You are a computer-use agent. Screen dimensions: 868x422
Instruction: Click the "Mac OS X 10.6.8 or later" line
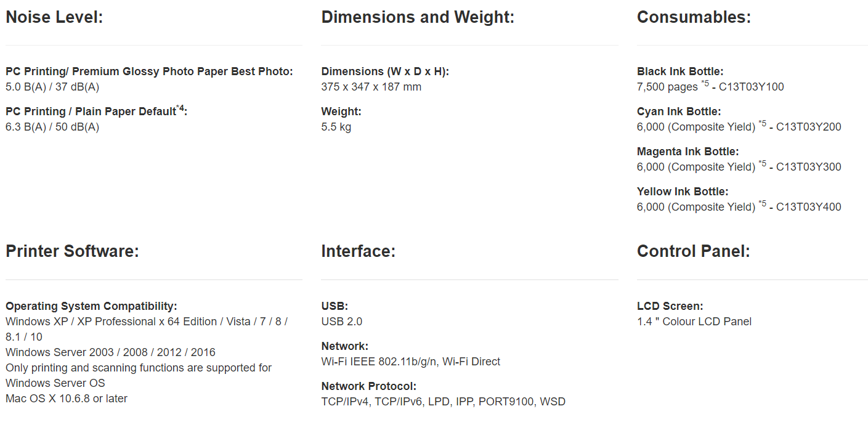pos(67,399)
